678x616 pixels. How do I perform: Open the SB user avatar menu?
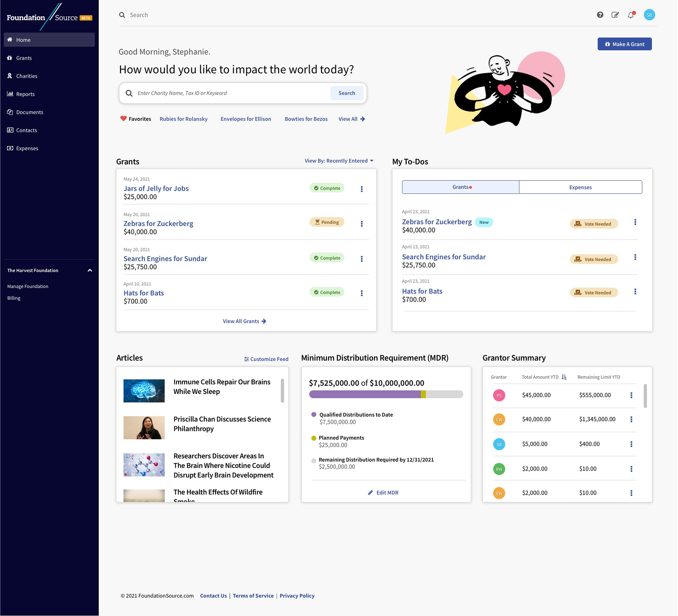coord(649,15)
